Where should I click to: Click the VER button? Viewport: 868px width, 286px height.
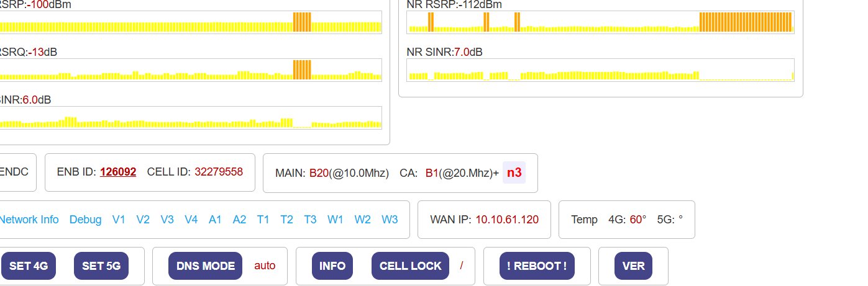pyautogui.click(x=633, y=266)
